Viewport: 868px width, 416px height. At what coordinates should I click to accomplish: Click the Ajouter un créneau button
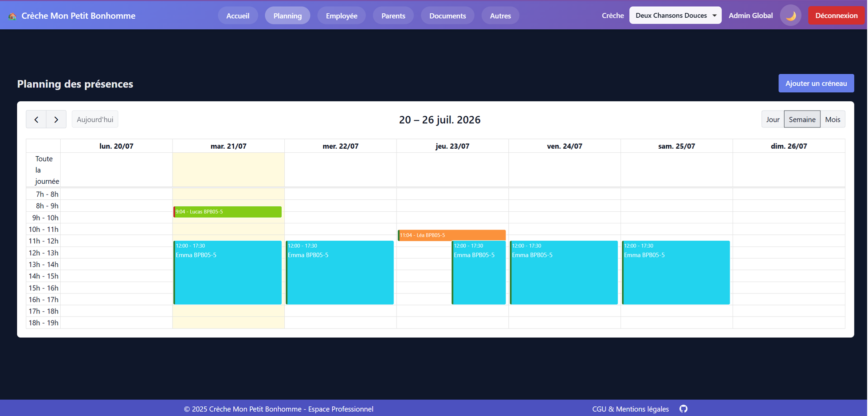pos(816,83)
